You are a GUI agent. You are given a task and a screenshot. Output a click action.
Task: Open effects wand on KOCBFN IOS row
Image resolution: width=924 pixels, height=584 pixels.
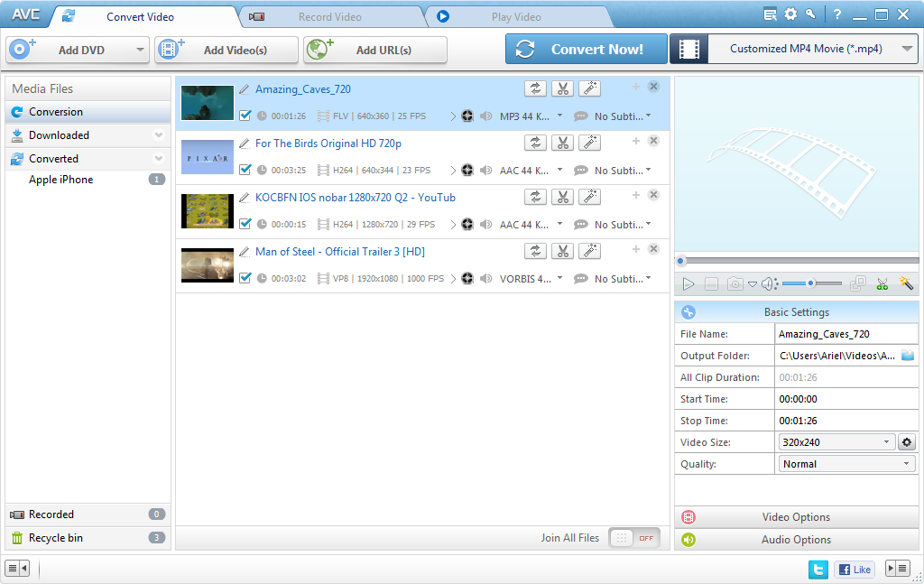tap(589, 198)
